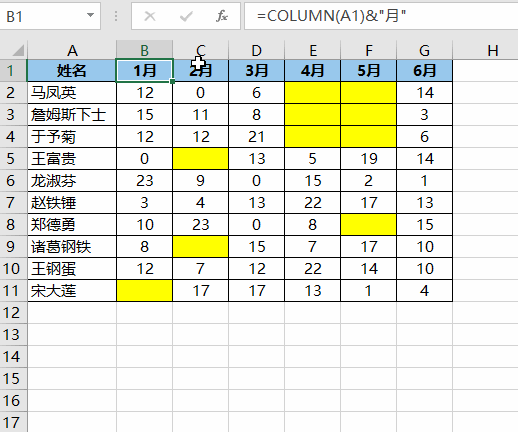Click the name cell 宋大莲
This screenshot has width=518, height=432.
[x=72, y=291]
